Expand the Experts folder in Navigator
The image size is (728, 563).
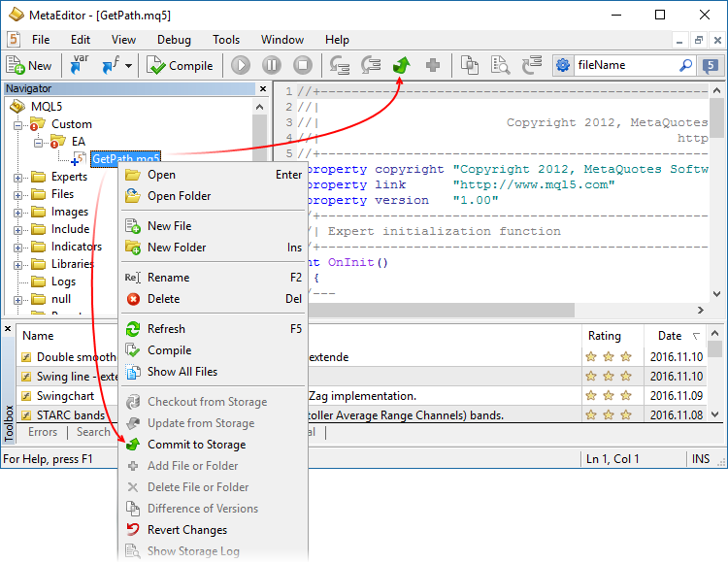[18, 177]
